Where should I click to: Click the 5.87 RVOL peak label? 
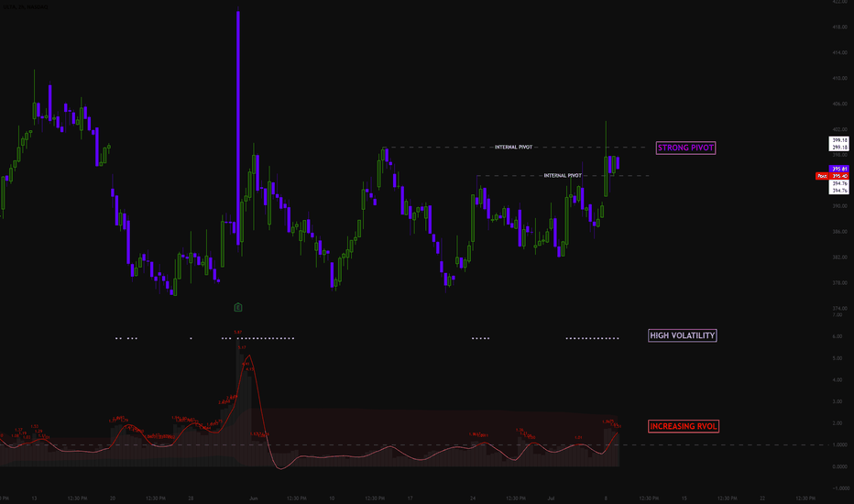pyautogui.click(x=238, y=332)
